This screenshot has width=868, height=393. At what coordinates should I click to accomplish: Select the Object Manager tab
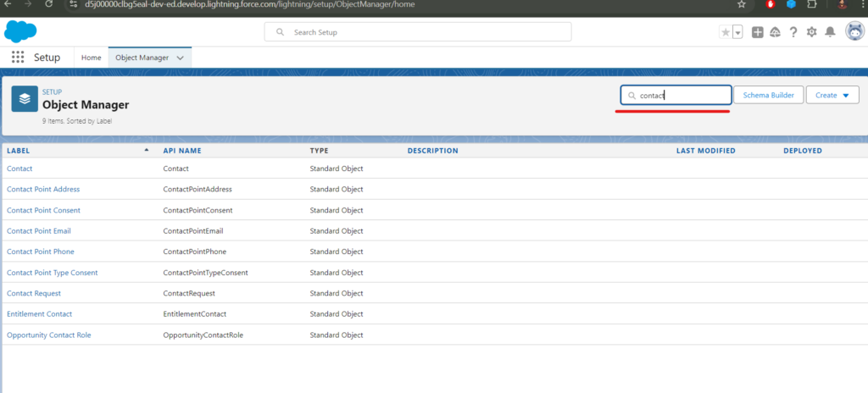tap(142, 58)
